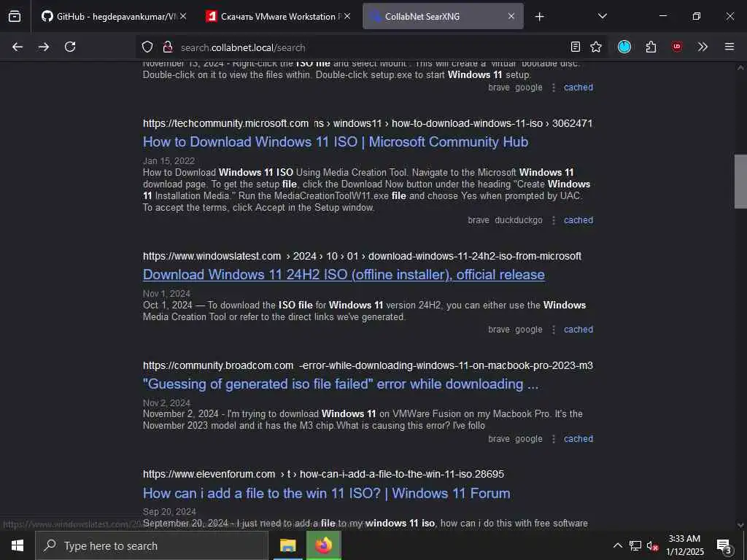This screenshot has height=560, width=747.
Task: Open options dots for first partial result
Action: click(553, 87)
